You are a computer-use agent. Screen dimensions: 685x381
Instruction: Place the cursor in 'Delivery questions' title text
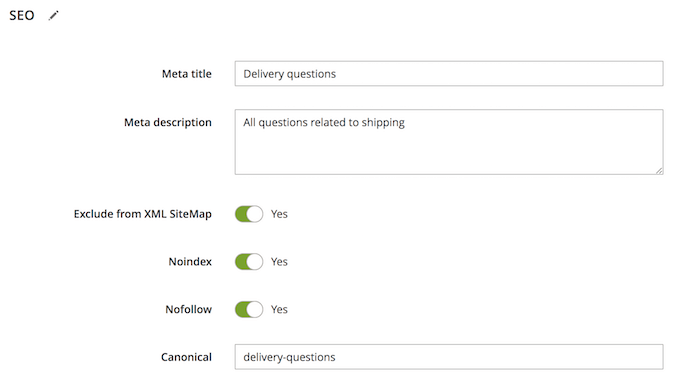290,74
